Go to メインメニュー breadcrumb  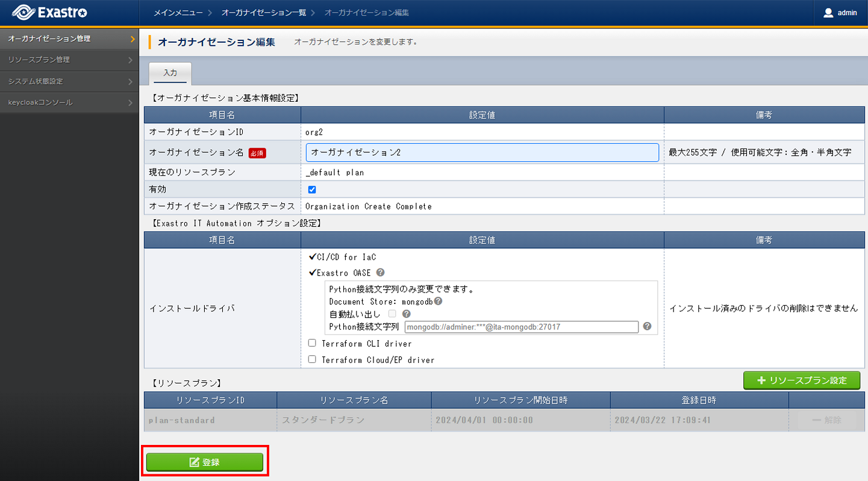point(178,13)
